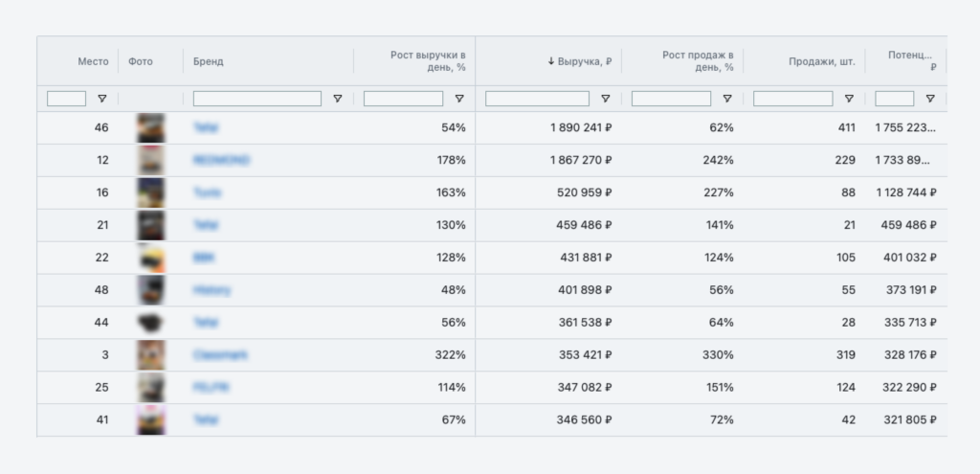
Task: Click the Место column header
Action: [93, 61]
